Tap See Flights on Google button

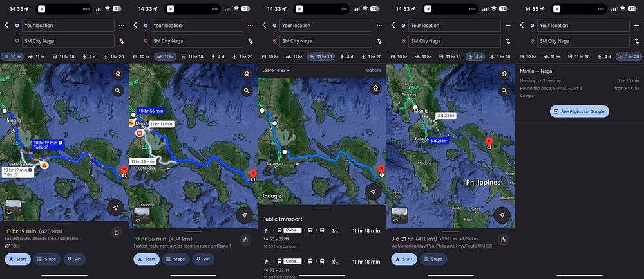tap(580, 111)
